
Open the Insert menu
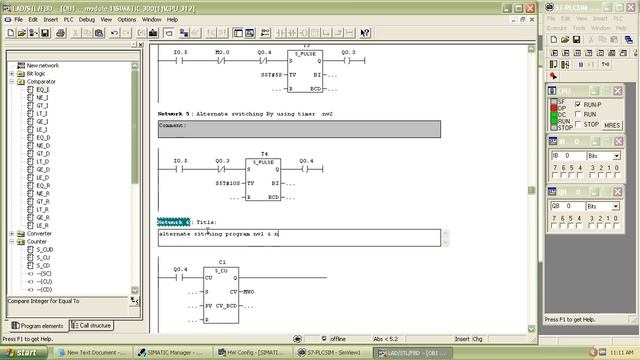point(51,20)
